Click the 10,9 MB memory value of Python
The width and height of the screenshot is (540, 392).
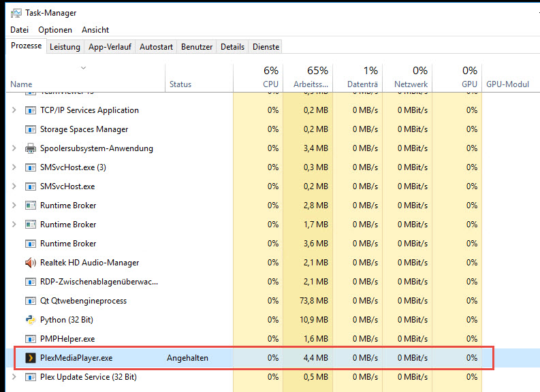[x=314, y=320]
